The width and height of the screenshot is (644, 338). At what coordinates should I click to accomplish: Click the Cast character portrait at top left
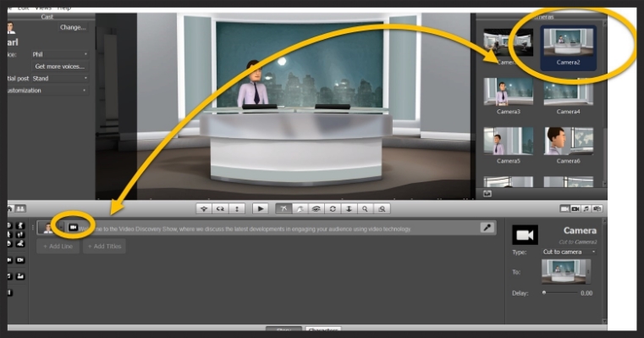[x=11, y=28]
